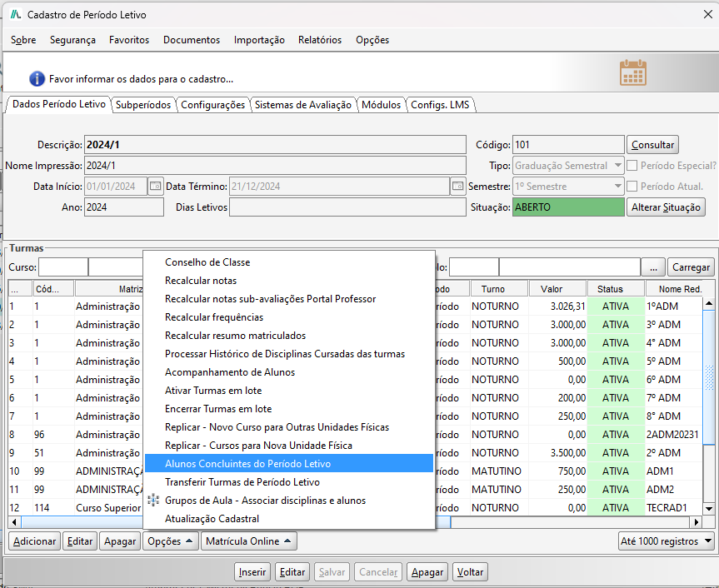Choose Ativar Turmas em lote

[x=289, y=391]
